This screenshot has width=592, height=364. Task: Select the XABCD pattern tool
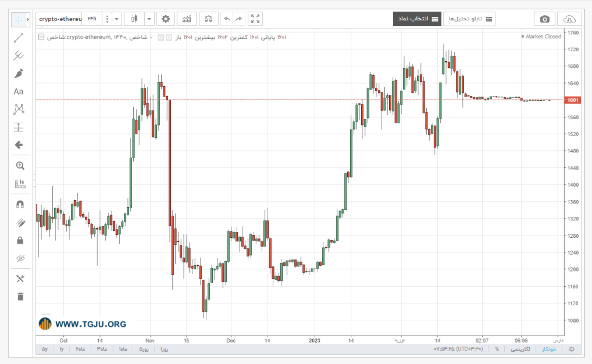[19, 109]
